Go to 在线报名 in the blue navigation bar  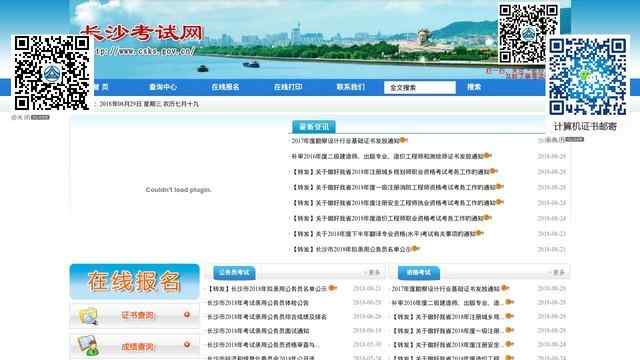click(x=225, y=87)
